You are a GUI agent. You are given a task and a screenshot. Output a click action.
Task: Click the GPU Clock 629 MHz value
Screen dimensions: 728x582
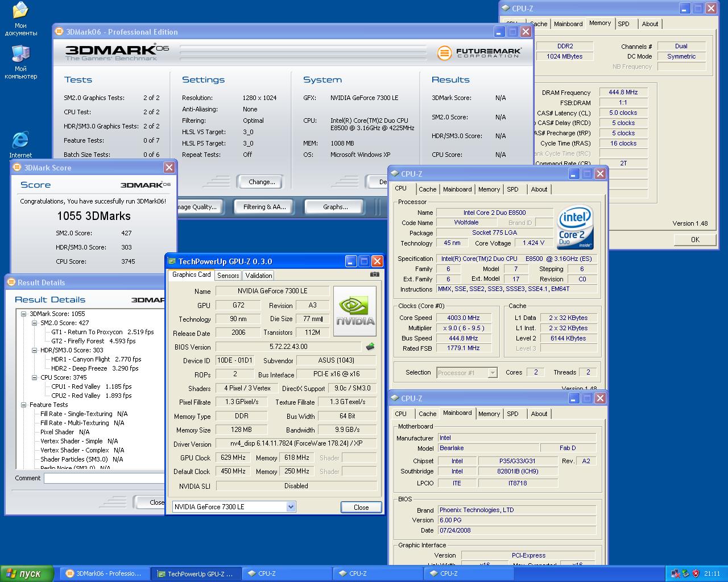click(x=233, y=458)
